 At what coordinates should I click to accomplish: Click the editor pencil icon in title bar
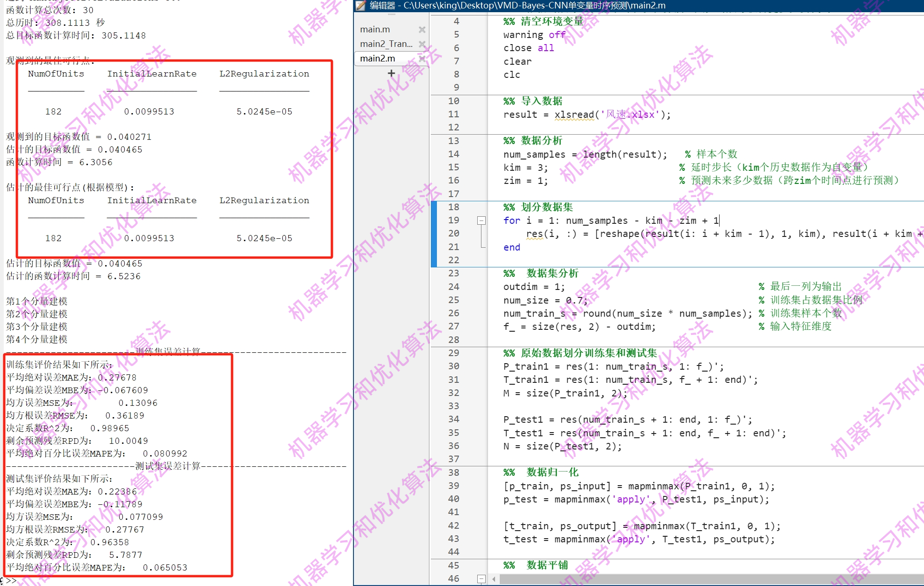(361, 6)
